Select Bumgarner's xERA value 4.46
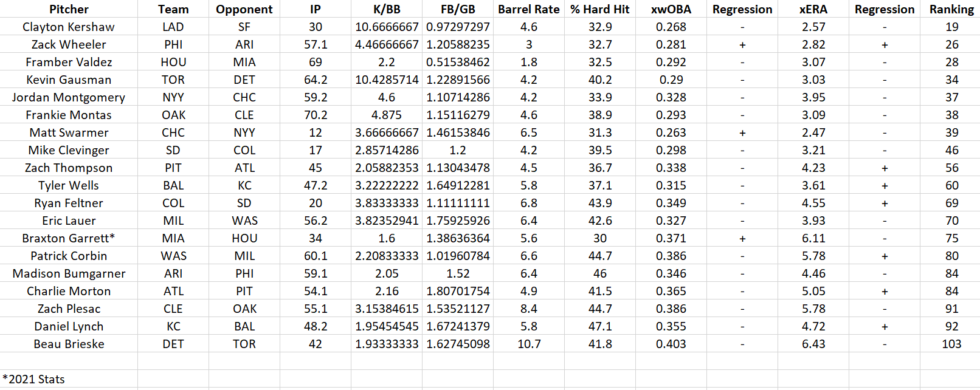The width and height of the screenshot is (980, 390). 813,273
